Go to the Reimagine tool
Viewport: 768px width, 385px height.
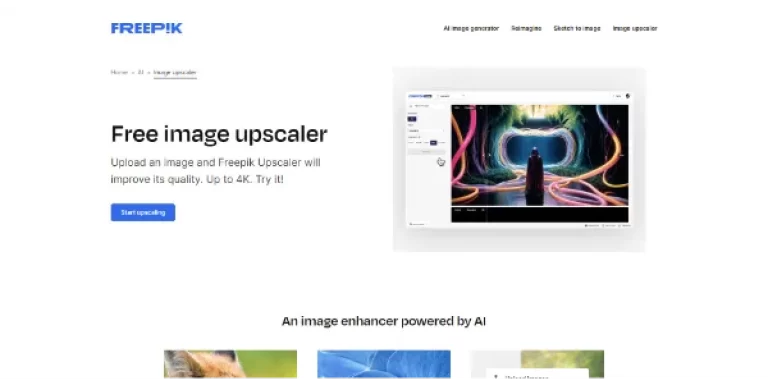(526, 28)
